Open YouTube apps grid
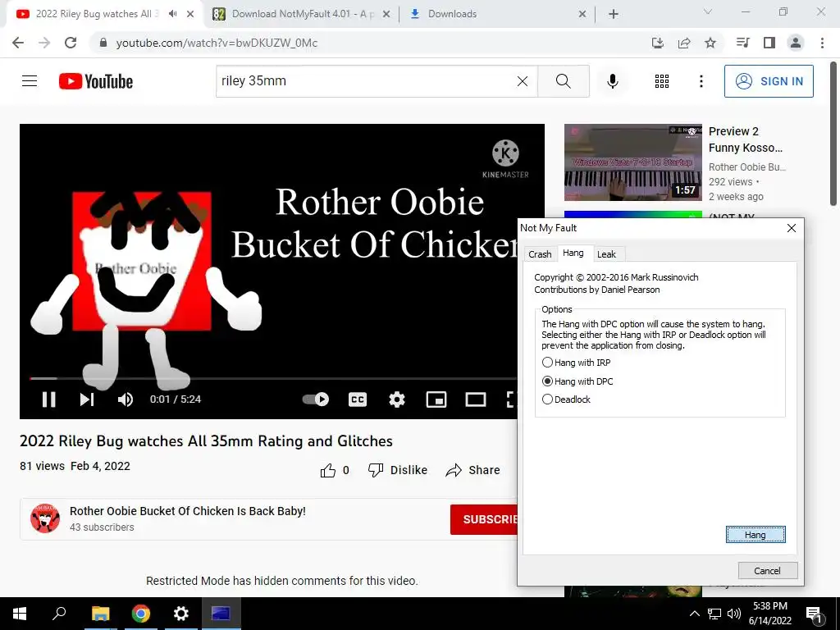This screenshot has width=840, height=630. [662, 81]
